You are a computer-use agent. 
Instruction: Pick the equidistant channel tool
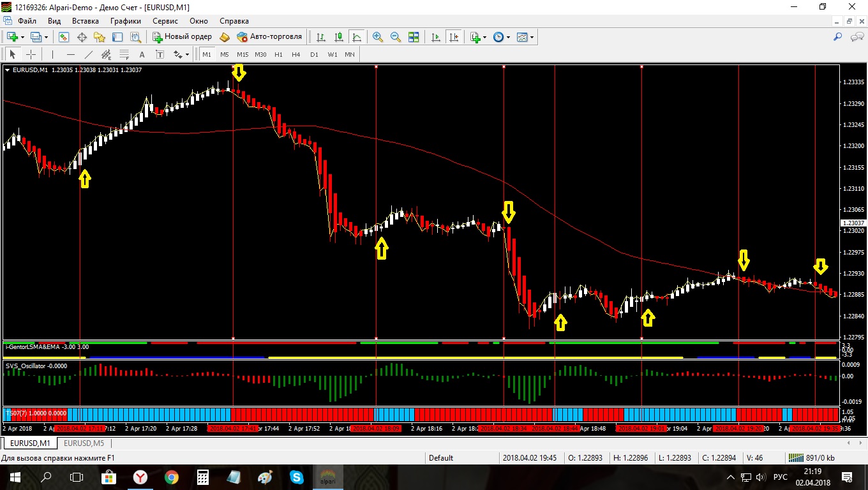click(107, 54)
